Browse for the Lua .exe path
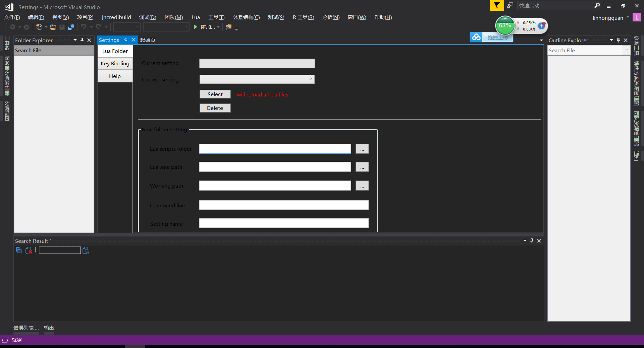Screen dimensions: 644x348 pyautogui.click(x=362, y=167)
